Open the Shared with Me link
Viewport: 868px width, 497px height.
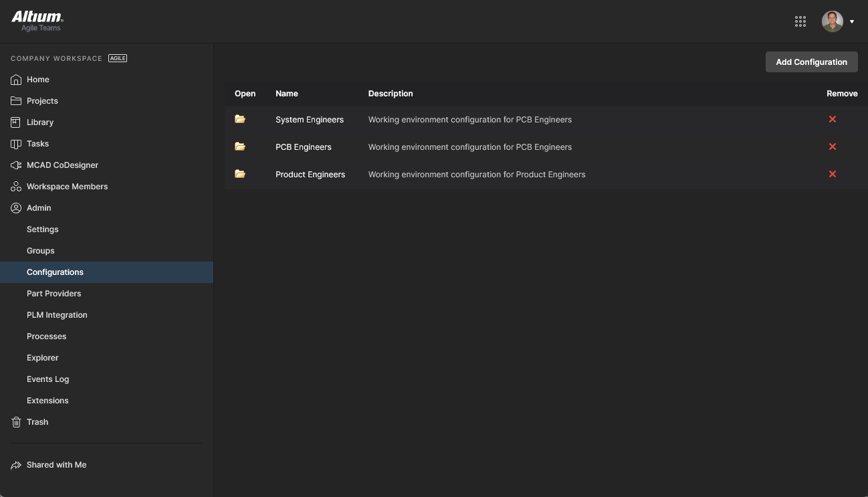click(56, 465)
